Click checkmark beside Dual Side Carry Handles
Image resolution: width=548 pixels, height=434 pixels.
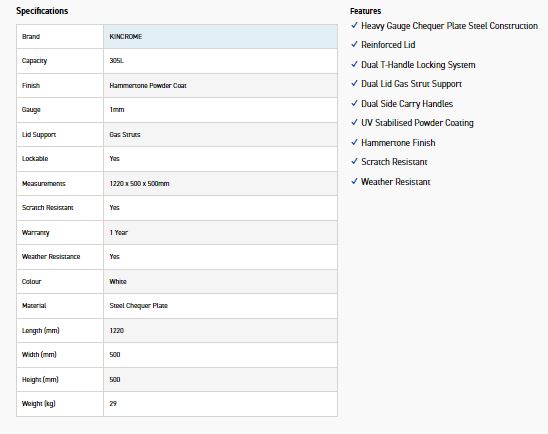(354, 103)
